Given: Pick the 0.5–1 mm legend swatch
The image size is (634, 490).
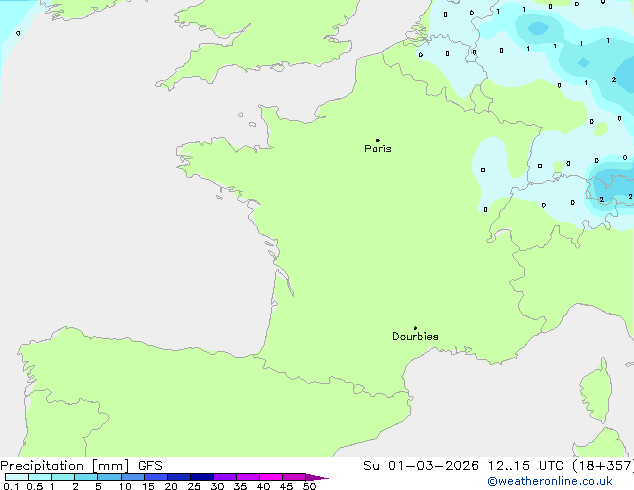Looking at the screenshot, I should 40,477.
